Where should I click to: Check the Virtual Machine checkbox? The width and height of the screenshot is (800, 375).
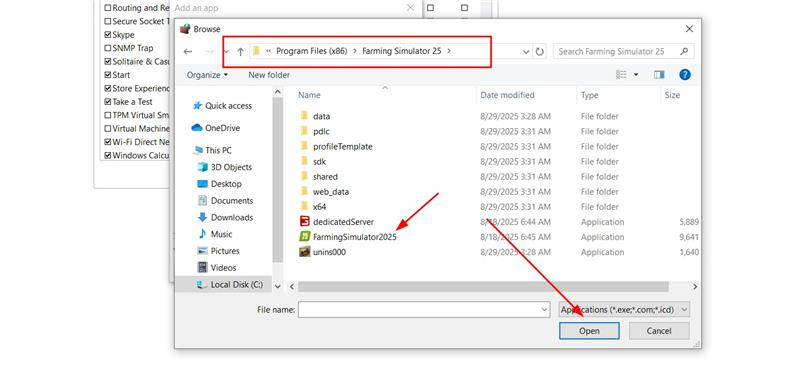point(108,129)
